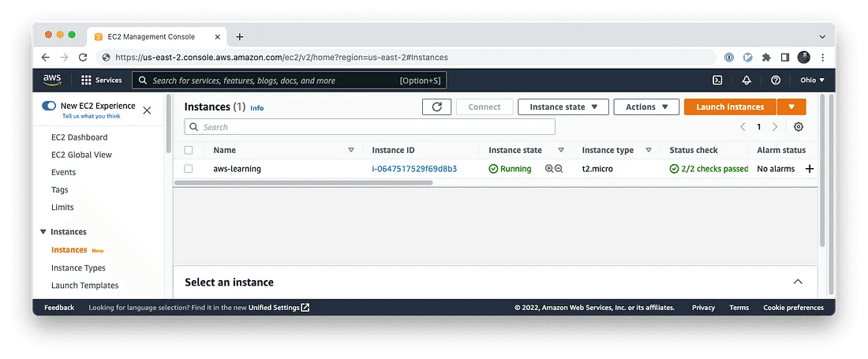Open instance ID i-0647517529f69d8b3 link

(x=414, y=169)
